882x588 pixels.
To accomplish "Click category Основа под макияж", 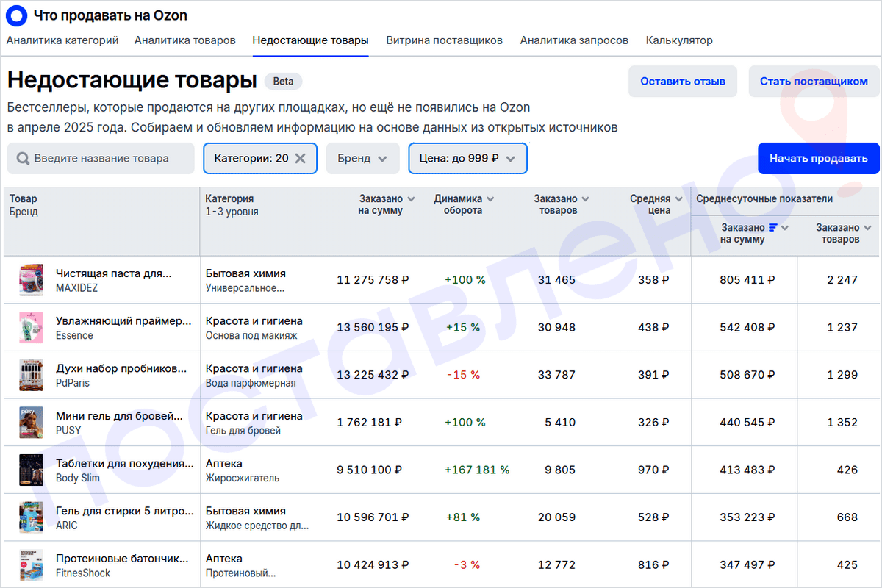I will [x=251, y=335].
